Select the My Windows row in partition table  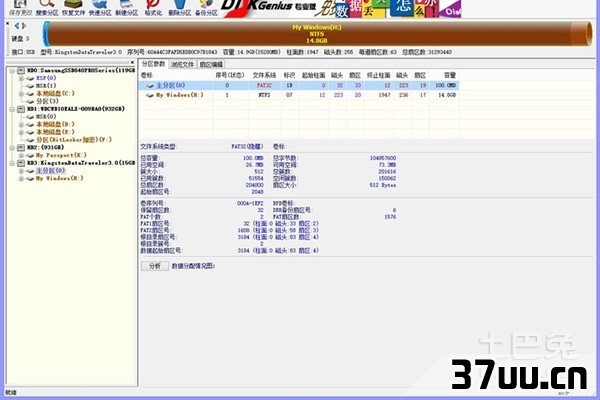pos(299,95)
